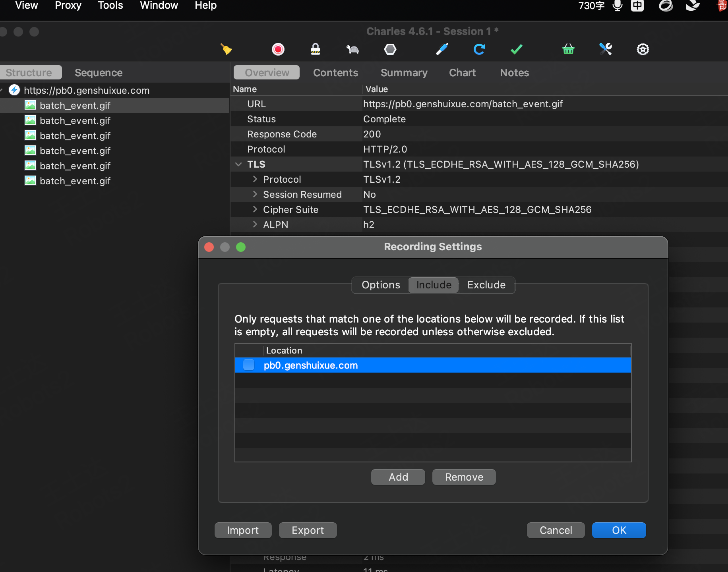
Task: Switch to the Sequence tab
Action: [99, 73]
